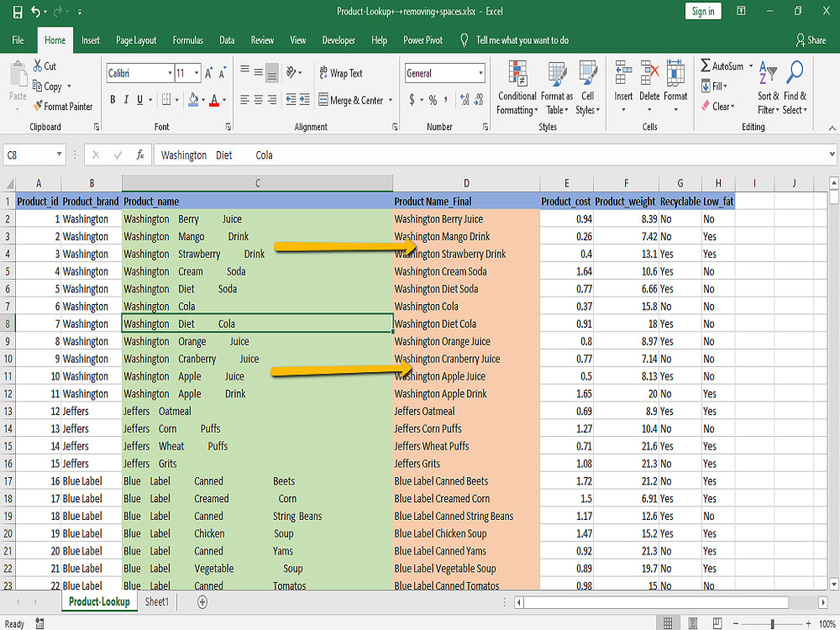
Task: Toggle italic formatting
Action: click(x=124, y=98)
